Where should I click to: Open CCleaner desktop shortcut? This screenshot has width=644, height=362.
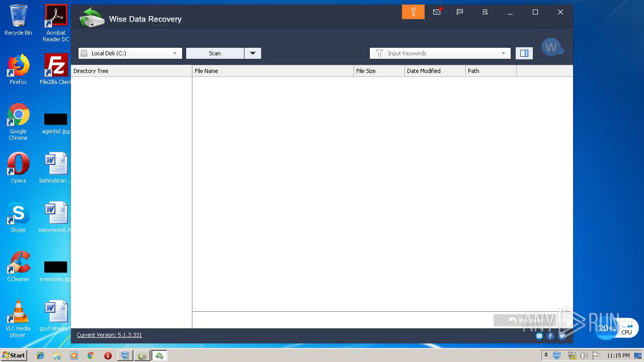pyautogui.click(x=18, y=266)
